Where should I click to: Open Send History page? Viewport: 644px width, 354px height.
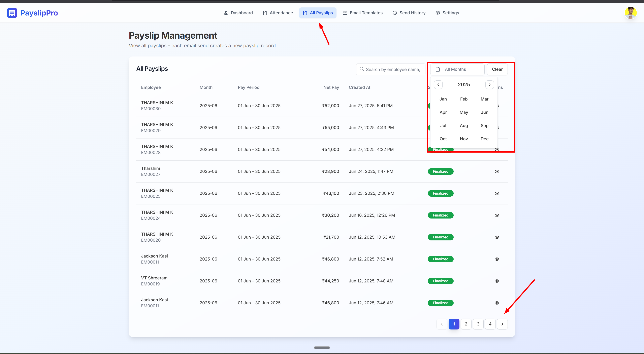(x=409, y=13)
